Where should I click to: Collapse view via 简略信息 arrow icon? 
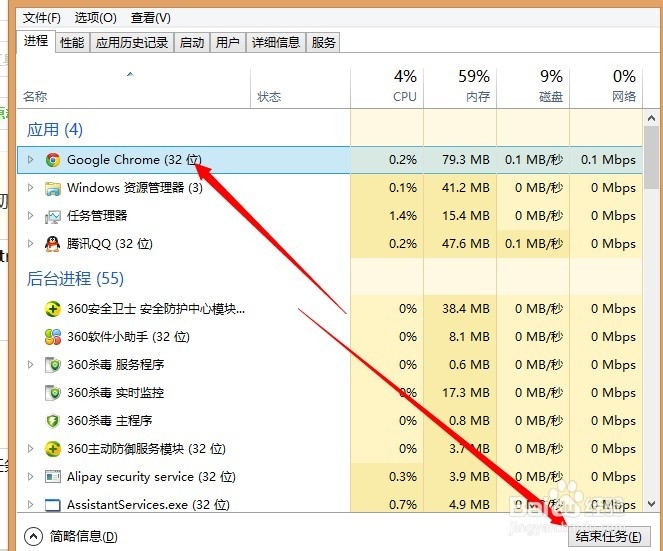click(33, 537)
